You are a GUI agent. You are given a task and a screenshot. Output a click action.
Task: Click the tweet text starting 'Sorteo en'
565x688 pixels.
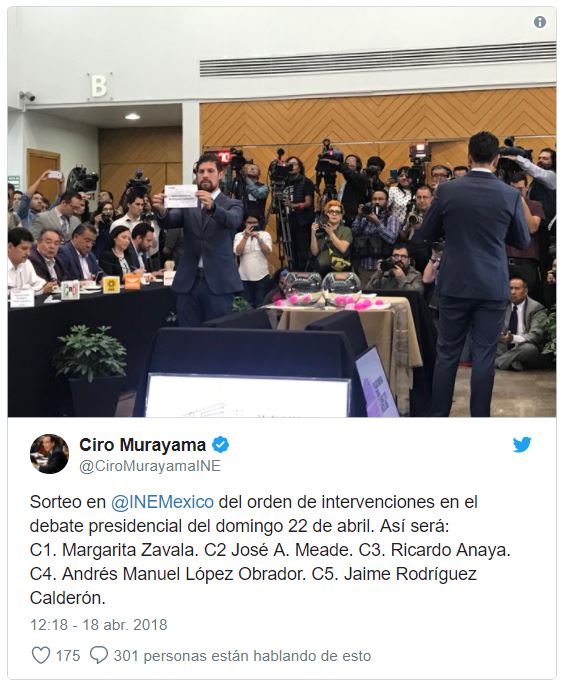click(x=270, y=550)
